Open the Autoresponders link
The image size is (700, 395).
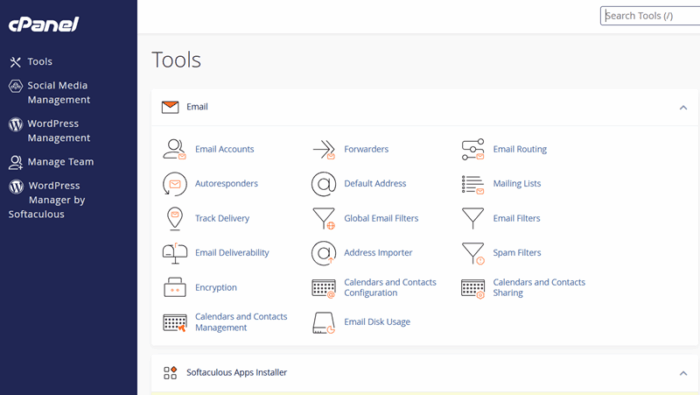[x=227, y=183]
